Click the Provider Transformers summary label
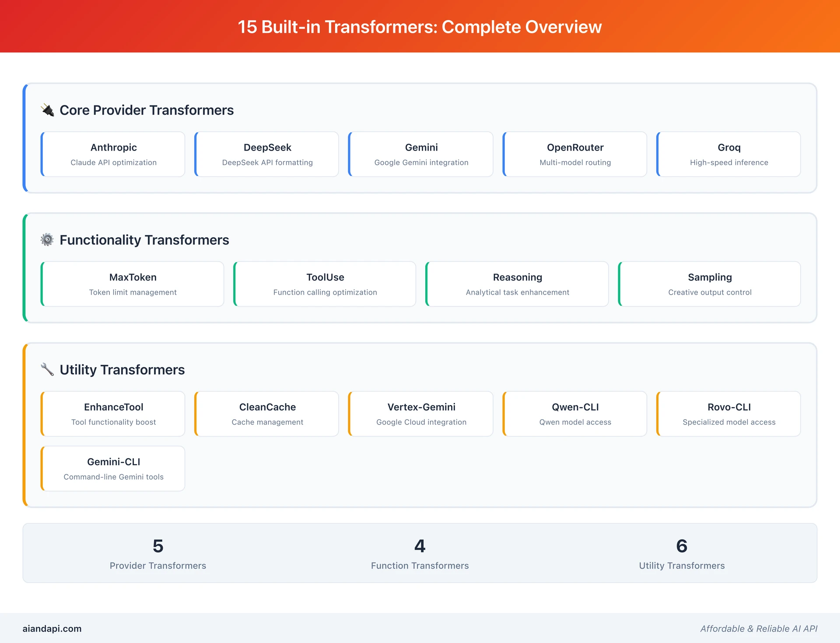The height and width of the screenshot is (643, 840). click(158, 566)
